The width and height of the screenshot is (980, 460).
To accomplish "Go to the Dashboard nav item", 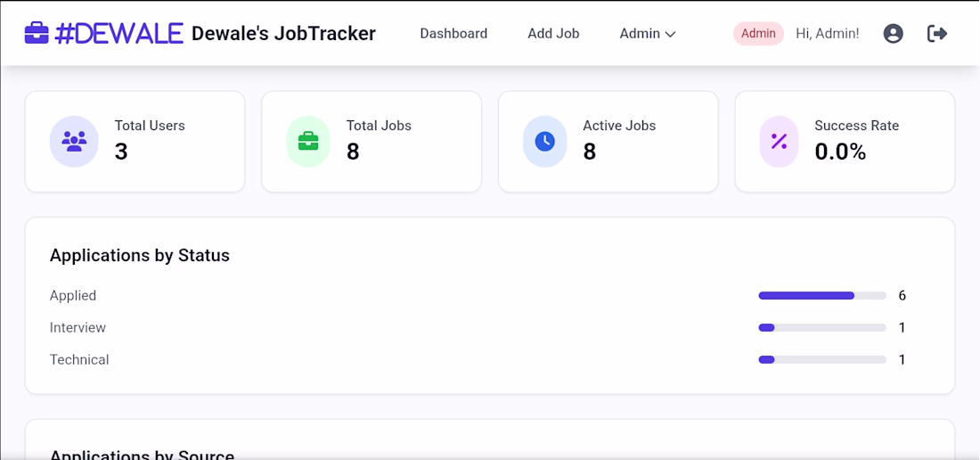I will point(453,34).
